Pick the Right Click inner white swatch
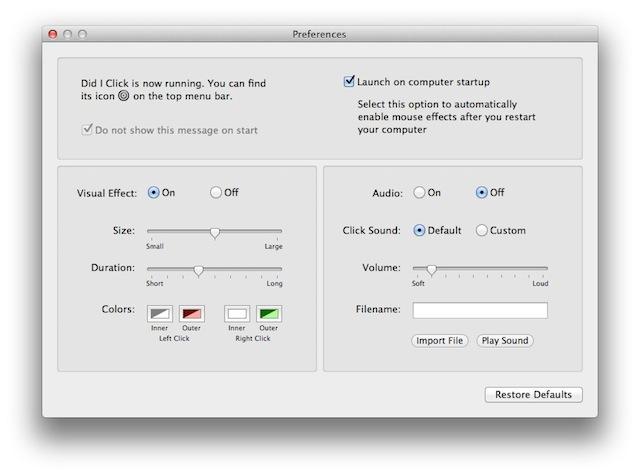 point(237,312)
